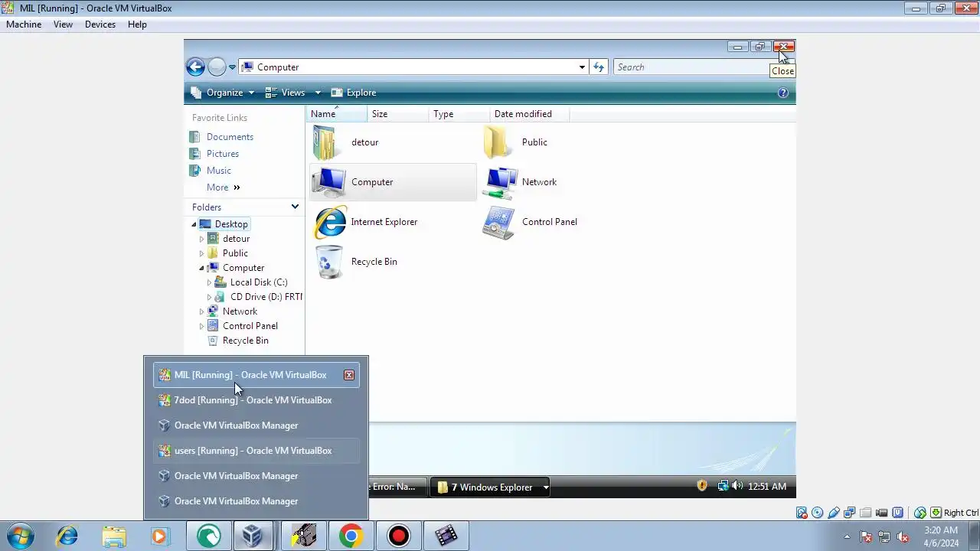
Task: Click VirtualBox mouse integration status icon
Action: [x=920, y=513]
